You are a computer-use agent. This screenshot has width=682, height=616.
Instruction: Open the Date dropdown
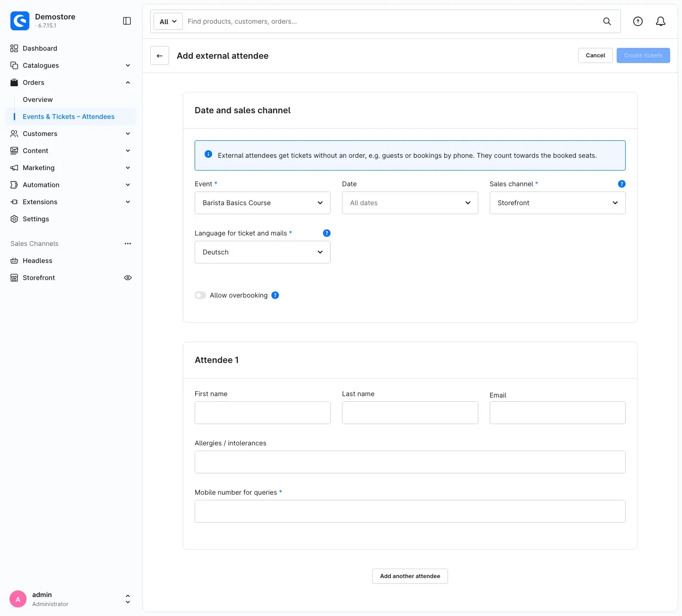click(x=410, y=203)
